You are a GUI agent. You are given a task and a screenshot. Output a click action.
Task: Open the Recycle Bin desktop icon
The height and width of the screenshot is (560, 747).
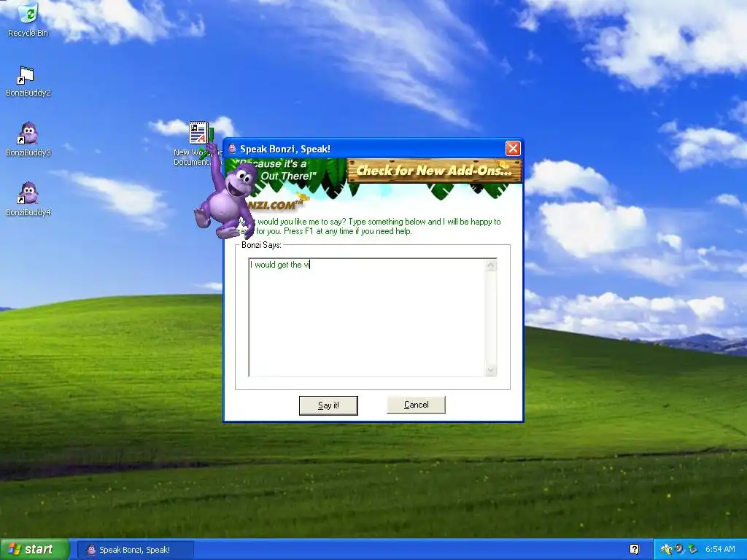click(28, 19)
